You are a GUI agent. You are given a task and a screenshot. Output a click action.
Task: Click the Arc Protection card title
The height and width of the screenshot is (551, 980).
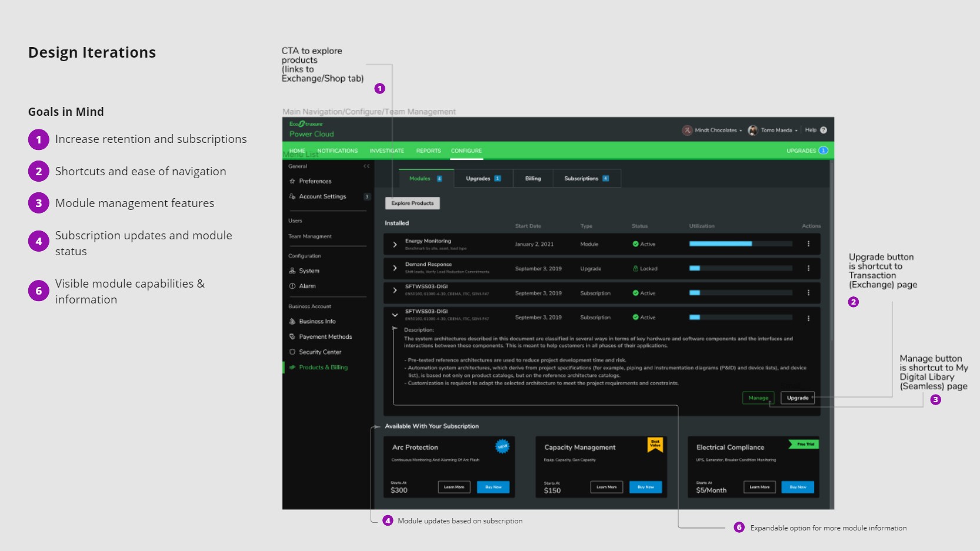click(x=415, y=448)
